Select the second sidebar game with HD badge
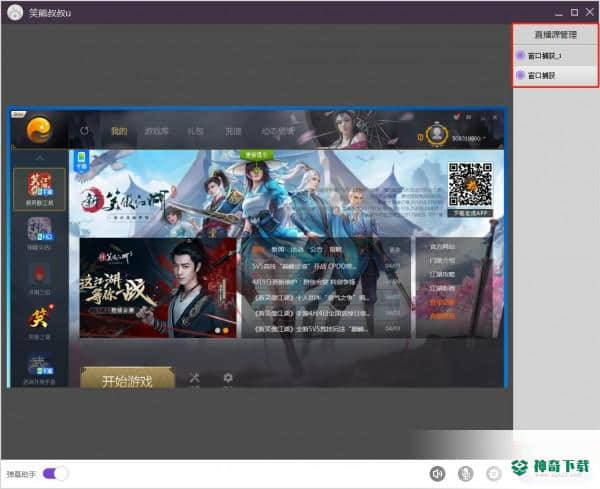This screenshot has height=489, width=600. [x=39, y=233]
